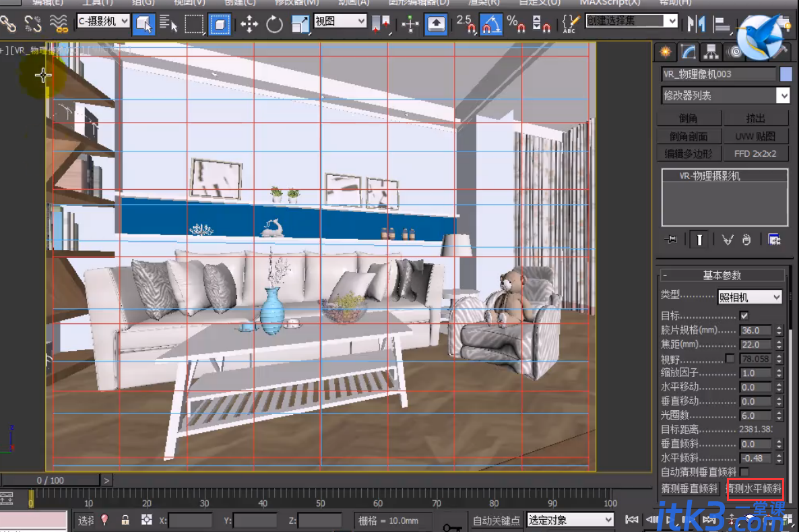The image size is (799, 532).
Task: Choose the Rectangular Selection Region tool
Action: [193, 24]
